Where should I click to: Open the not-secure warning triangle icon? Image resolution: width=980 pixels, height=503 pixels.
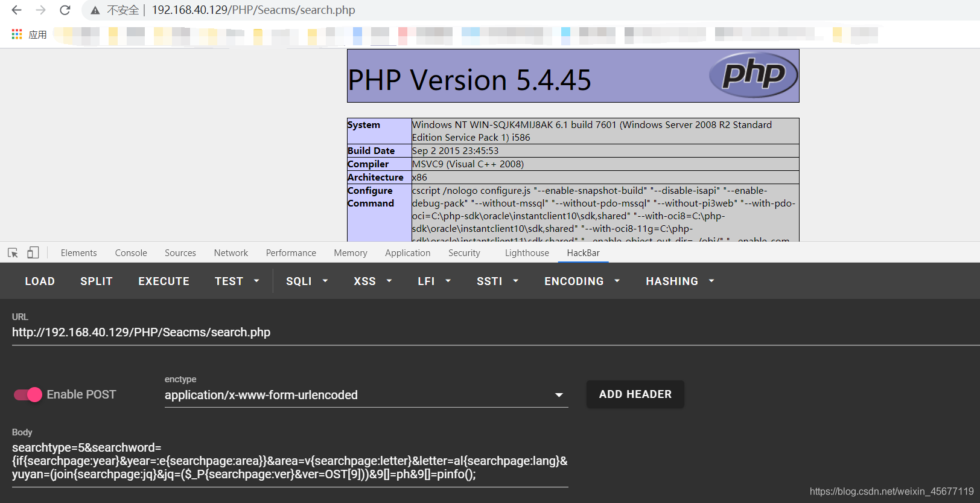pyautogui.click(x=95, y=10)
